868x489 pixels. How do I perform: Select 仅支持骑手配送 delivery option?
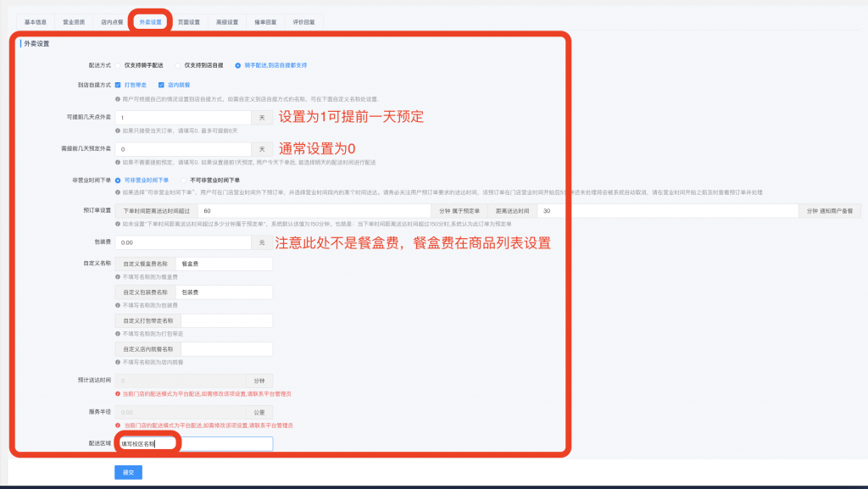[x=120, y=65]
